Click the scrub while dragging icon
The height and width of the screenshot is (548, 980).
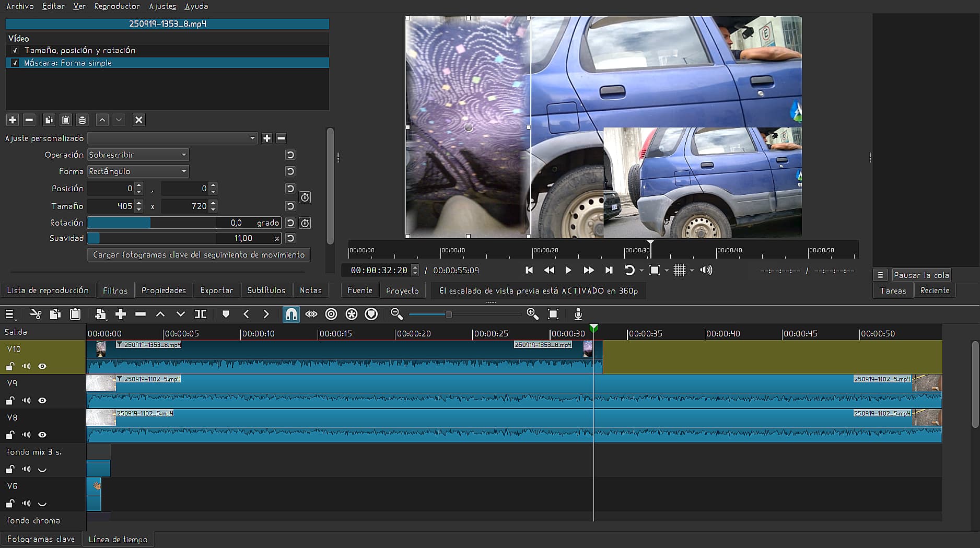(x=311, y=314)
